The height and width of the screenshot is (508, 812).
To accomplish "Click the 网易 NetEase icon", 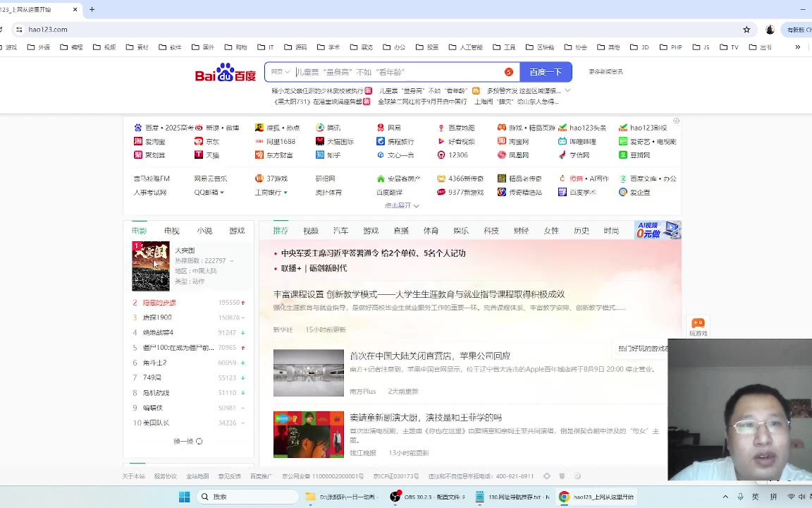I will coord(381,128).
